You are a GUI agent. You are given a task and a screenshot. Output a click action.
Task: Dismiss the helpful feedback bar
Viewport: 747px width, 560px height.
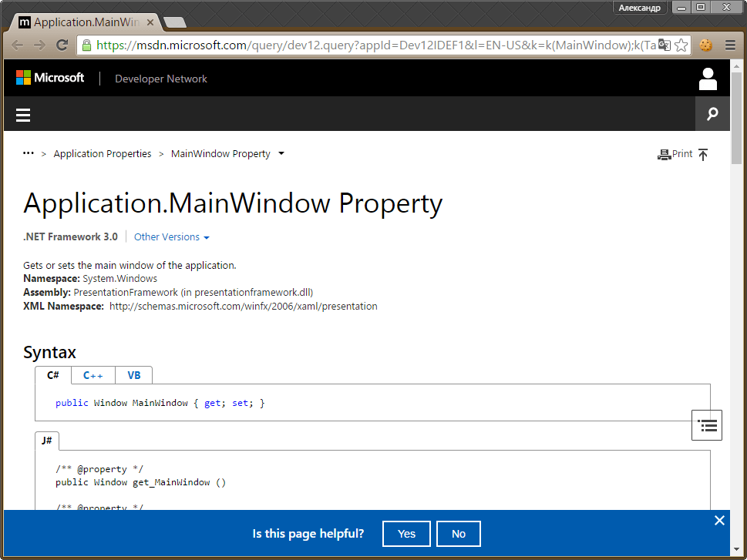(719, 521)
